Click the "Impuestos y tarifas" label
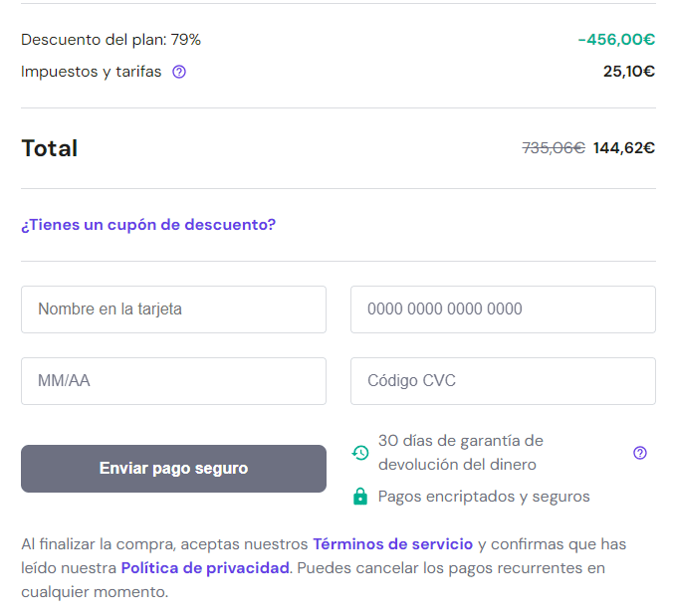This screenshot has height=616, width=673. tap(91, 72)
